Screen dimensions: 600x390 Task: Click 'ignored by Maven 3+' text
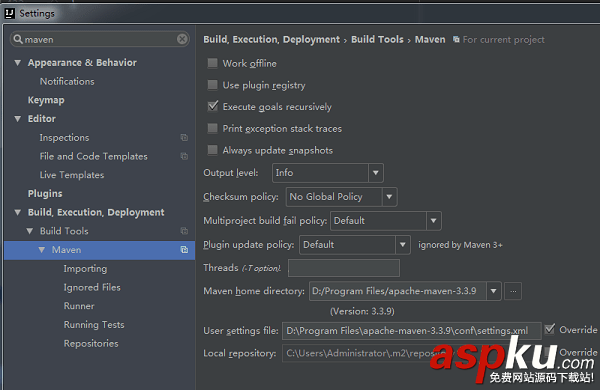460,245
